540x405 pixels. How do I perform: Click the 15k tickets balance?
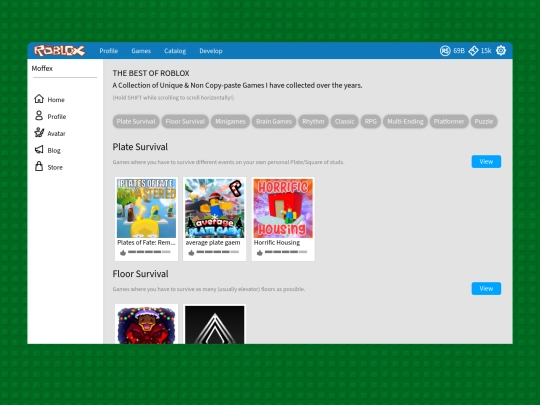click(x=486, y=51)
